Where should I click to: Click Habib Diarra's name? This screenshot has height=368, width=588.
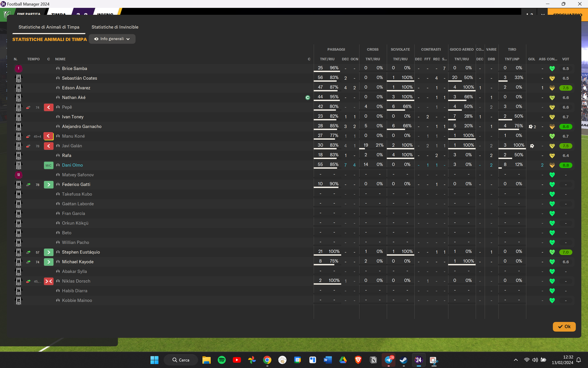click(x=75, y=291)
